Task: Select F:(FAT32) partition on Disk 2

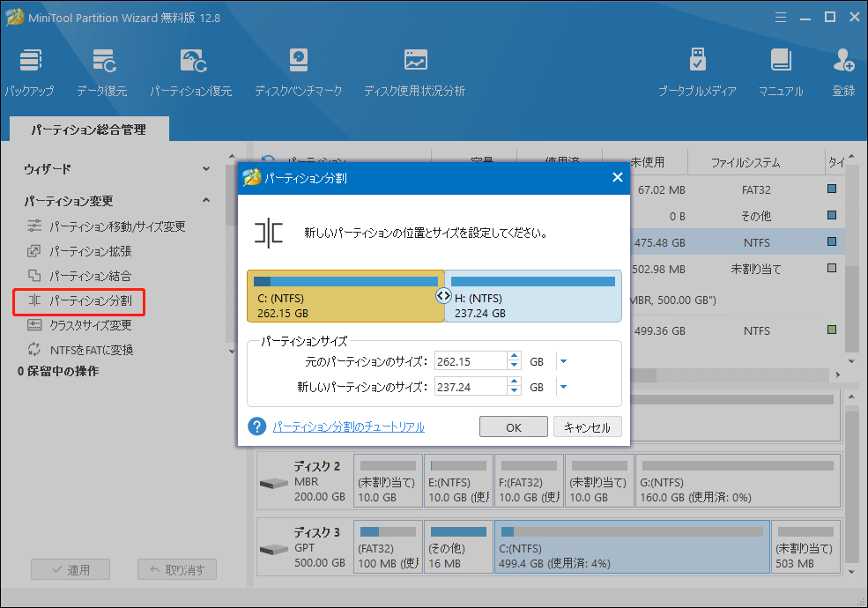Action: tap(529, 480)
